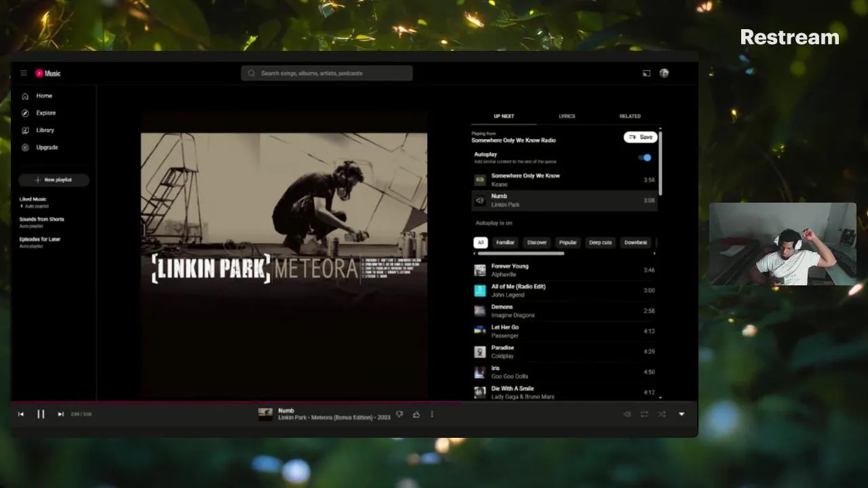868x488 pixels.
Task: Select the Downbeat filter chip
Action: pyautogui.click(x=636, y=242)
